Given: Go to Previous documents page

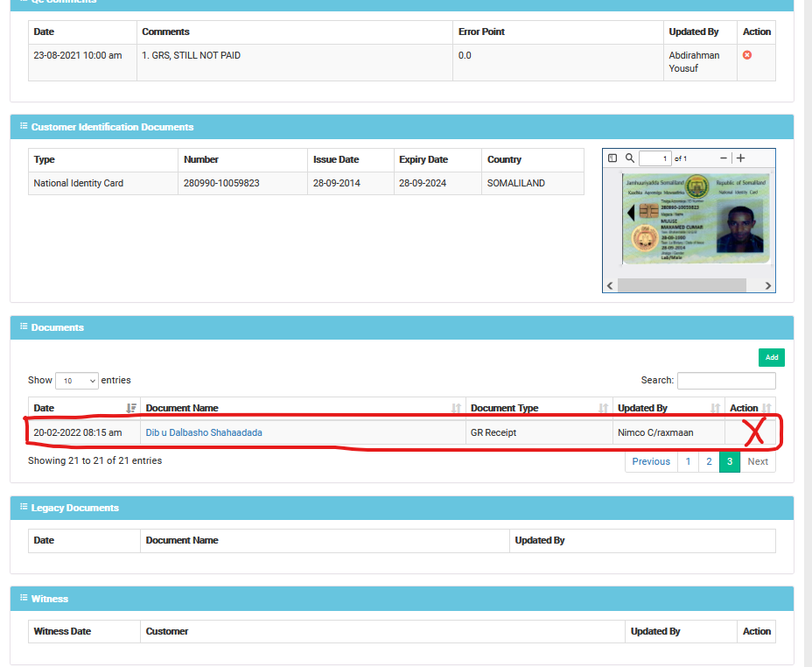Looking at the screenshot, I should coord(651,461).
